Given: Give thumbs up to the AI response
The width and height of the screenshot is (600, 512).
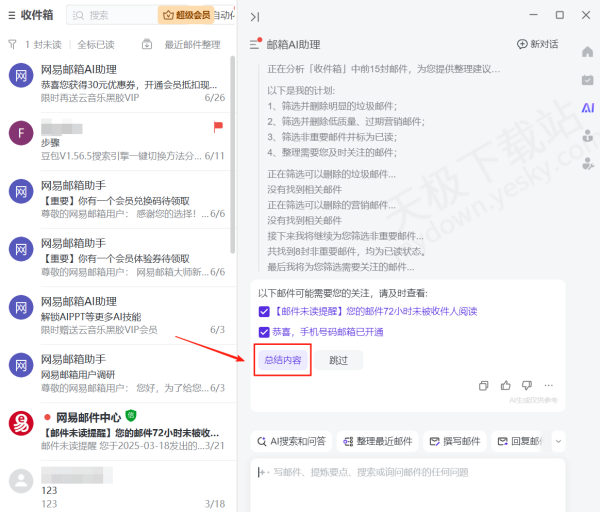Looking at the screenshot, I should (x=506, y=385).
